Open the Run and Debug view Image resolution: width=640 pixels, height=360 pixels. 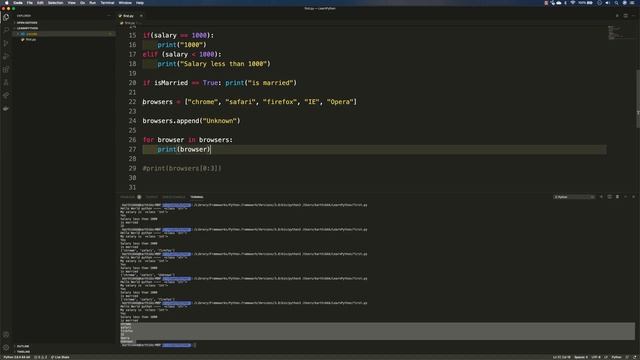(x=6, y=56)
